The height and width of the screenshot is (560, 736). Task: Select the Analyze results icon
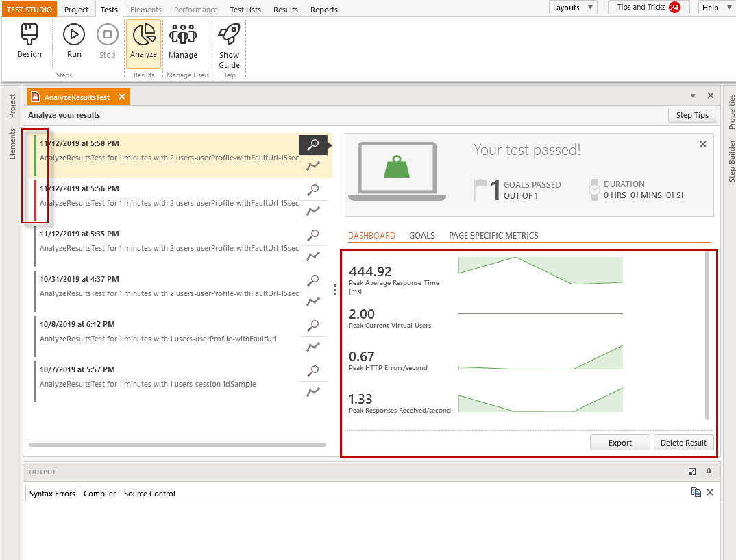(143, 43)
